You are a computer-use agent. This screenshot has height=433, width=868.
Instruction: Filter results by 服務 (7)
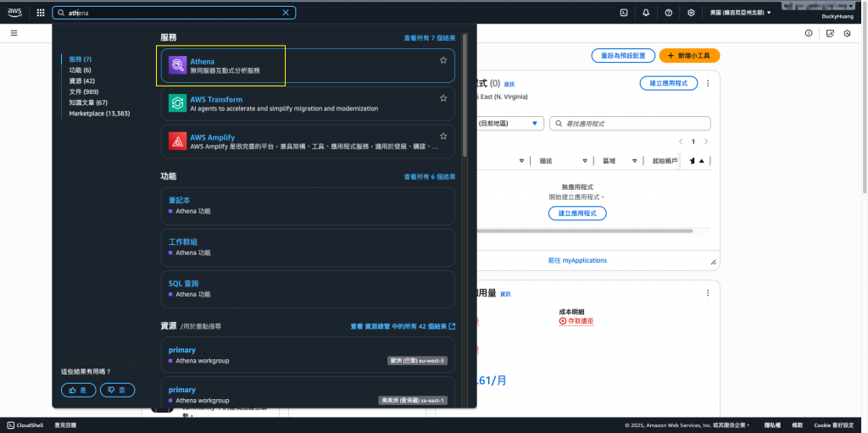pyautogui.click(x=81, y=59)
